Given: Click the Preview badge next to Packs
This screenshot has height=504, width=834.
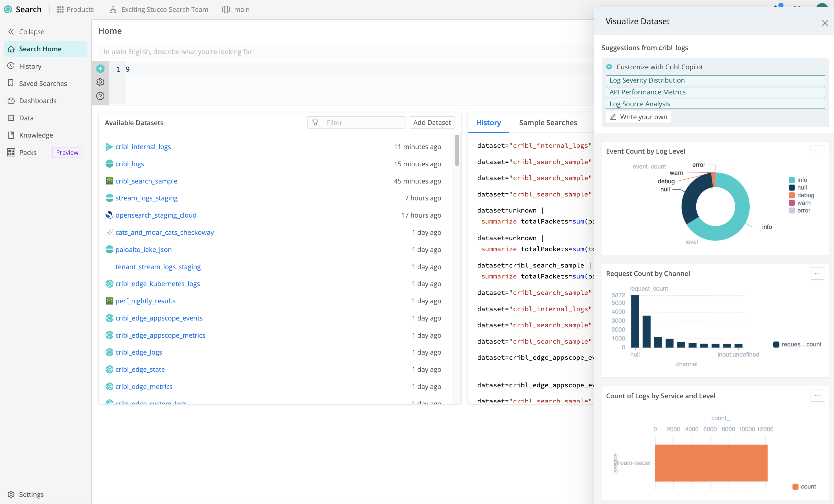Looking at the screenshot, I should pyautogui.click(x=67, y=152).
